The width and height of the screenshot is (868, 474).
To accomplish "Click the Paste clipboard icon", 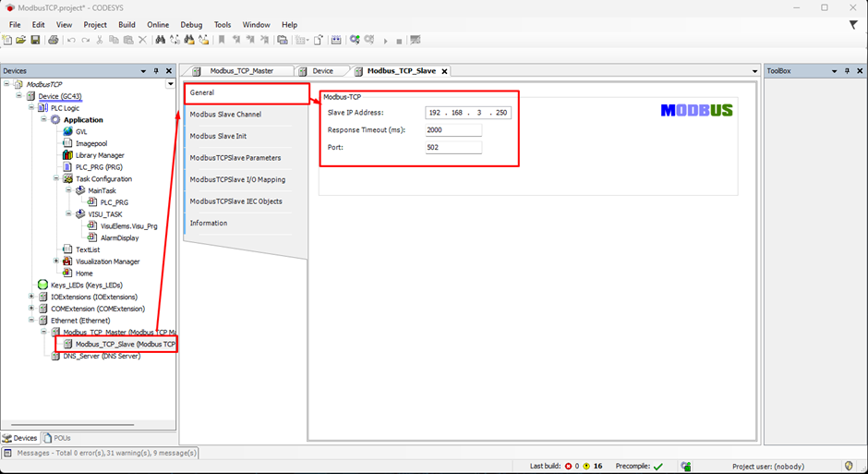I will click(128, 40).
